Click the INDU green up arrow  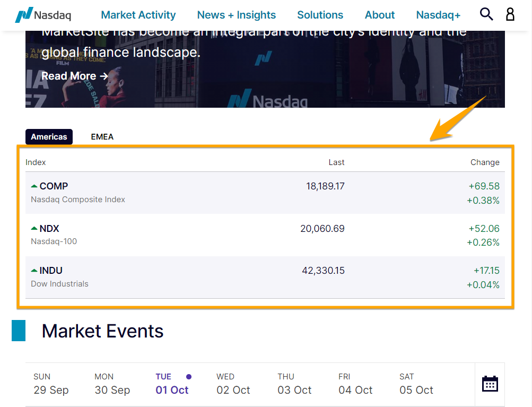[34, 271]
